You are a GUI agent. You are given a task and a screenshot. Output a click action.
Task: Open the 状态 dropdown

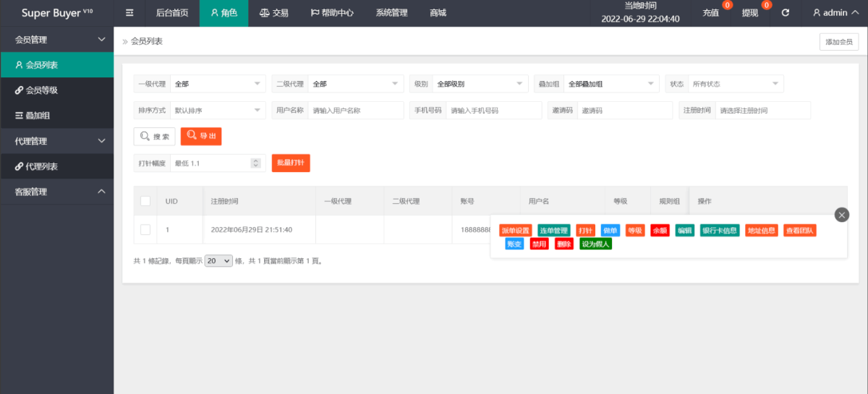736,84
